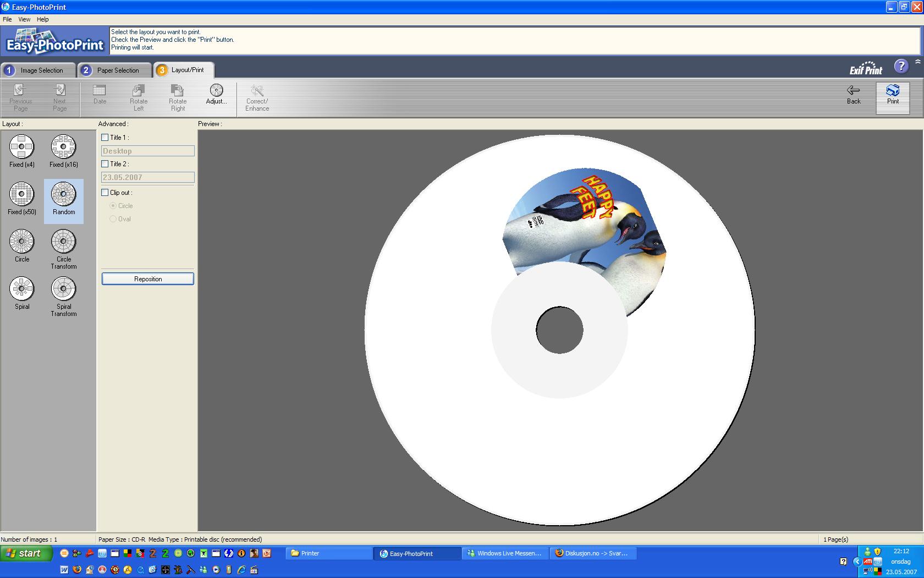This screenshot has width=924, height=578.
Task: Click the Rotate Right toolbar icon
Action: coord(178,97)
